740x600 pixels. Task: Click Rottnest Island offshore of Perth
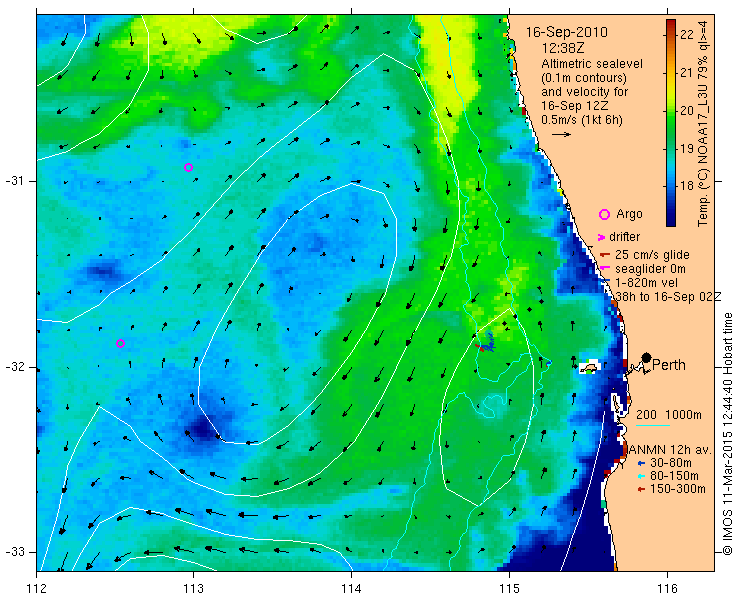[589, 368]
